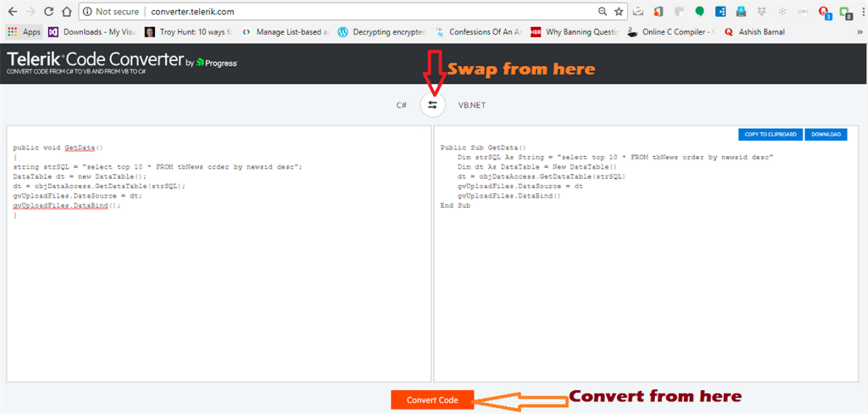Image resolution: width=868 pixels, height=414 pixels.
Task: Open the Progress logo link in header
Action: click(217, 62)
